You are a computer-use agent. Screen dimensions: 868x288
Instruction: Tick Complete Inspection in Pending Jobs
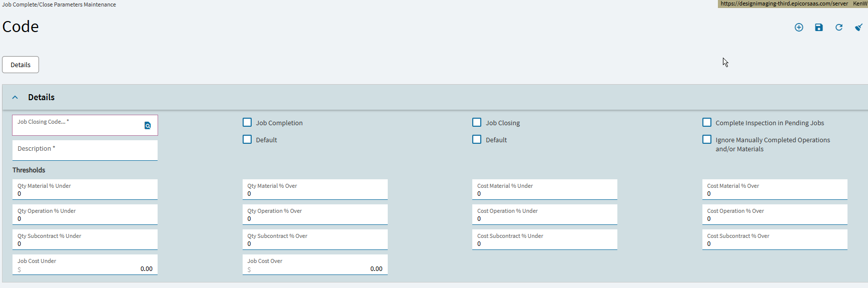point(707,122)
